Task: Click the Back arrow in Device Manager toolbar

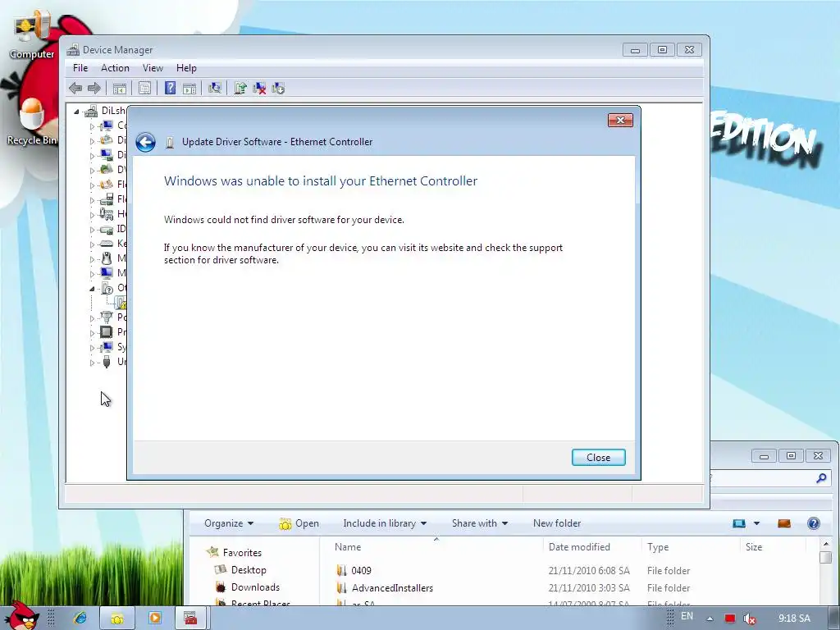Action: [x=75, y=89]
